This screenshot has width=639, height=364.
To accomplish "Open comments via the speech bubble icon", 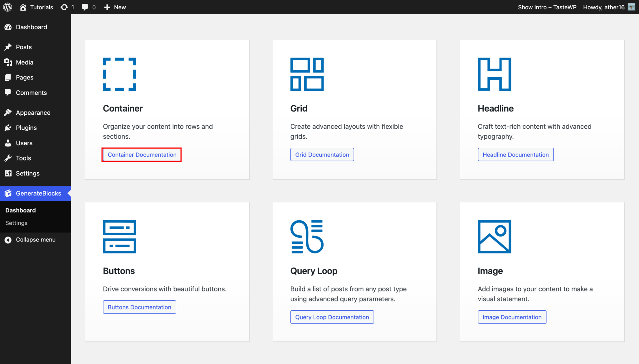I will click(85, 7).
